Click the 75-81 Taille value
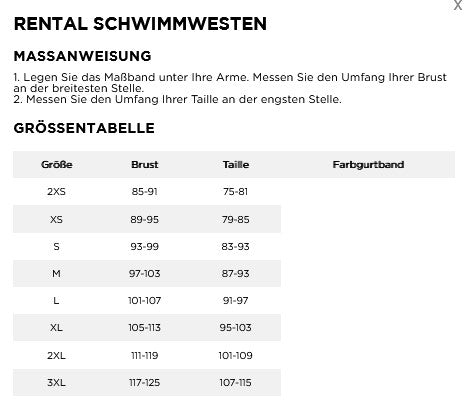The width and height of the screenshot is (466, 408). click(x=235, y=192)
